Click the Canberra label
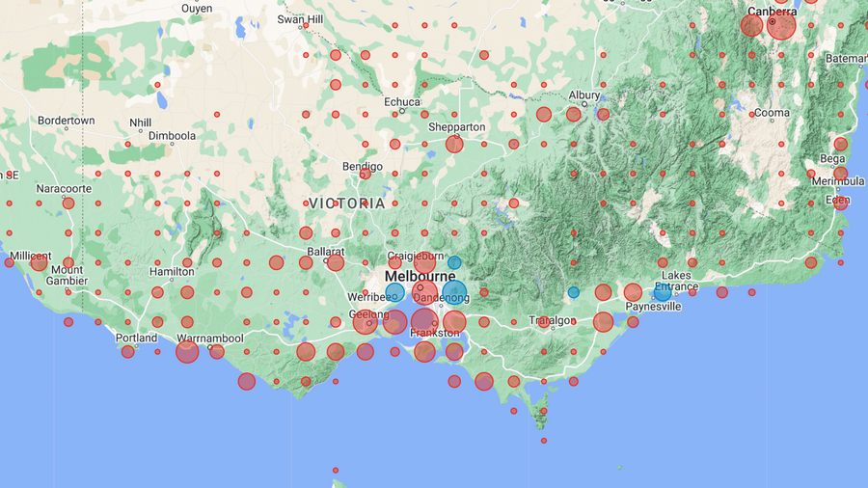 (773, 11)
